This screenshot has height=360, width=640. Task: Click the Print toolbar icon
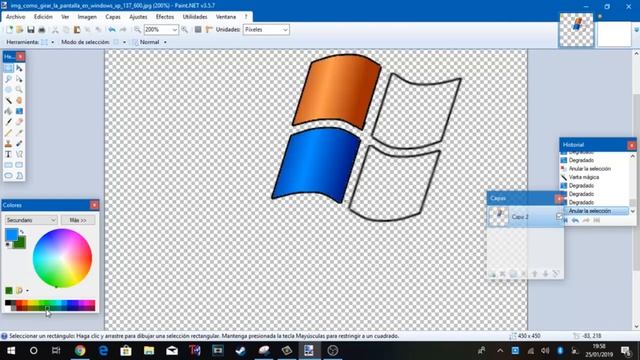(x=41, y=30)
